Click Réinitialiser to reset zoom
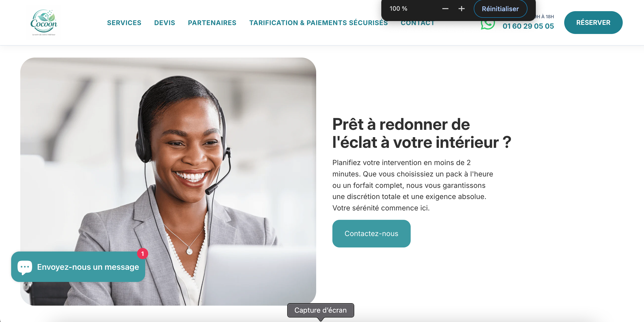The height and width of the screenshot is (322, 644). point(500,9)
